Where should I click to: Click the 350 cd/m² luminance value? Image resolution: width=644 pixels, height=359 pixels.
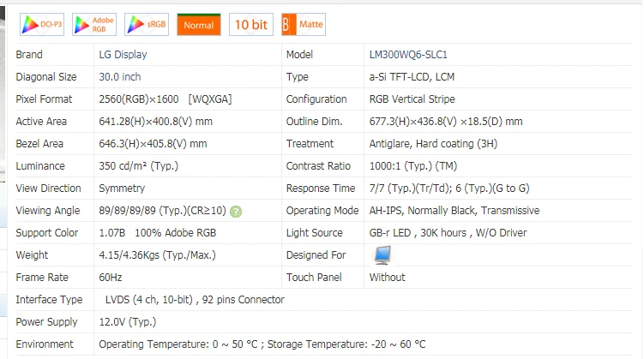(138, 165)
